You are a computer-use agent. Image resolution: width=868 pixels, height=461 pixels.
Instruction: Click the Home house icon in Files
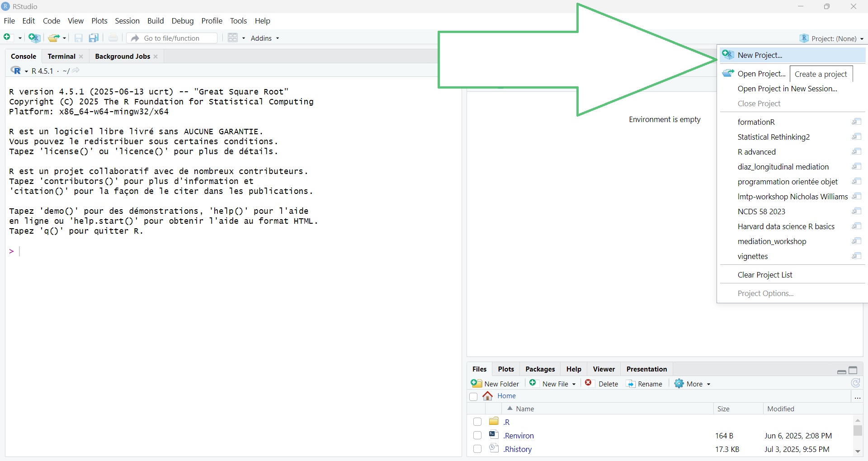pos(487,396)
